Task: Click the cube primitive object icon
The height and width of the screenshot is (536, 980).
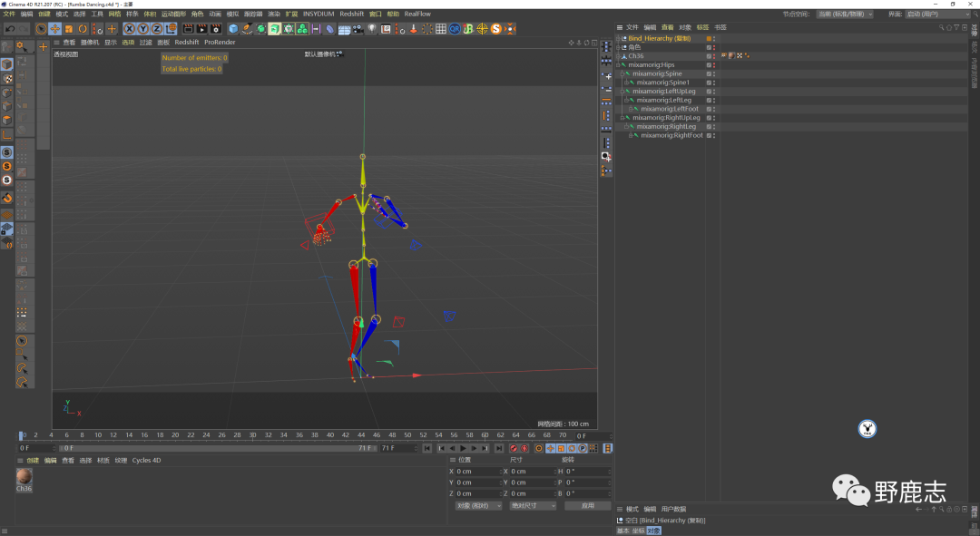Action: (x=232, y=29)
